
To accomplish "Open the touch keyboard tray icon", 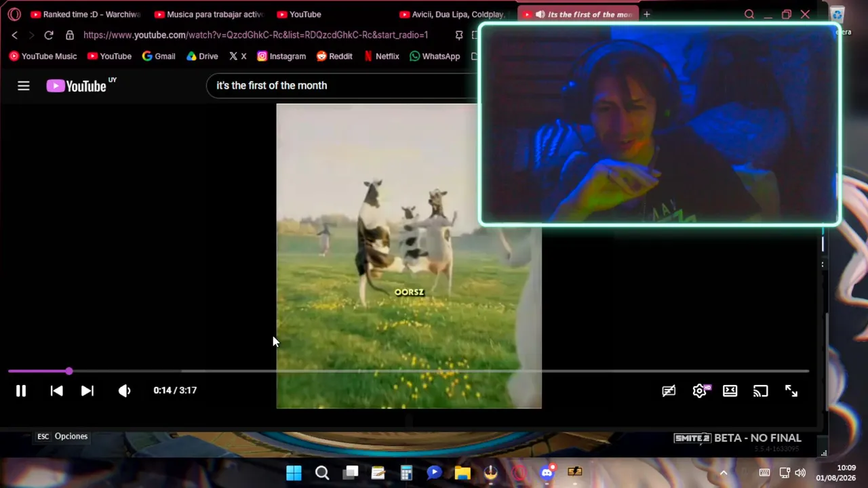I will click(765, 473).
